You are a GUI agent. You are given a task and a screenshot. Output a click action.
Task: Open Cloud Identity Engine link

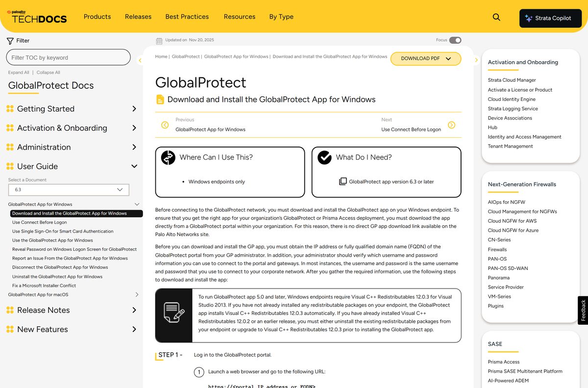512,99
